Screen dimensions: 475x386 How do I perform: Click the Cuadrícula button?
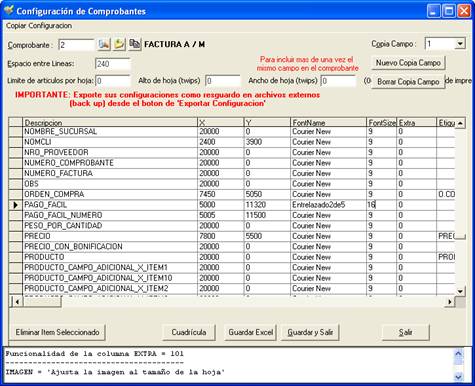coord(189,332)
